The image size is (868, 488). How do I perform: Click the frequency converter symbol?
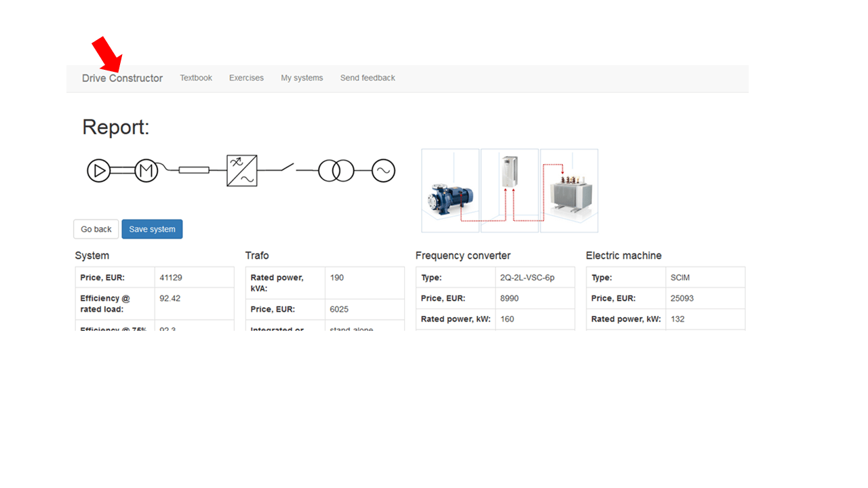[242, 171]
